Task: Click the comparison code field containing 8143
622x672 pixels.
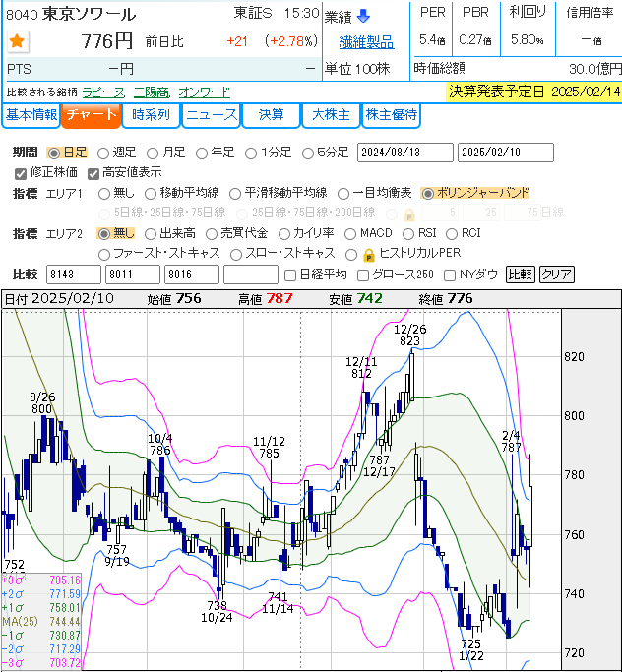Action: tap(71, 275)
